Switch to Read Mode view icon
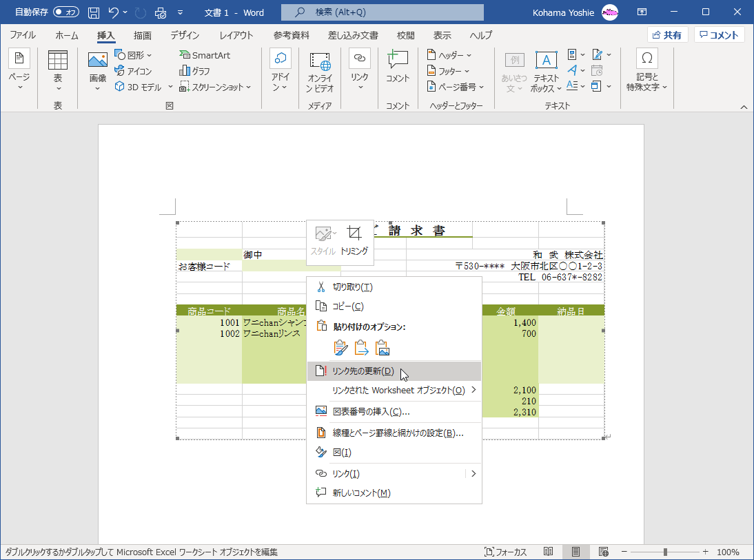Screen dimensions: 754x560 [x=548, y=552]
